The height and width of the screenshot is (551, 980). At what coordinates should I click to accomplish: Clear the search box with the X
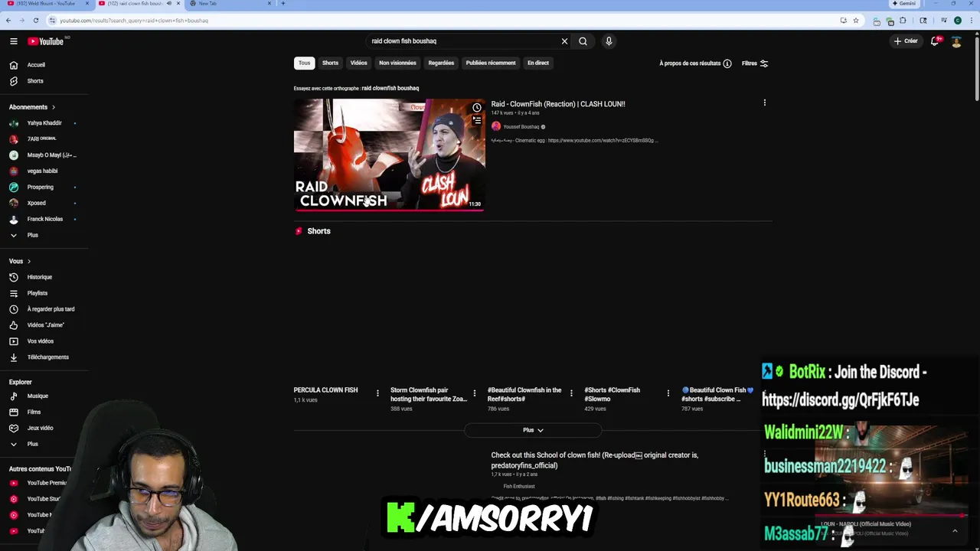click(x=565, y=41)
